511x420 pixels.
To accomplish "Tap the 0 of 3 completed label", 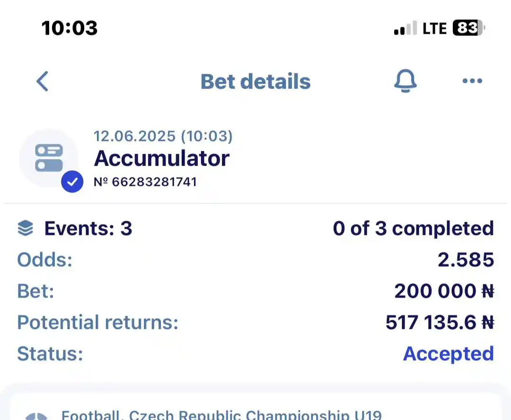I will [x=413, y=228].
